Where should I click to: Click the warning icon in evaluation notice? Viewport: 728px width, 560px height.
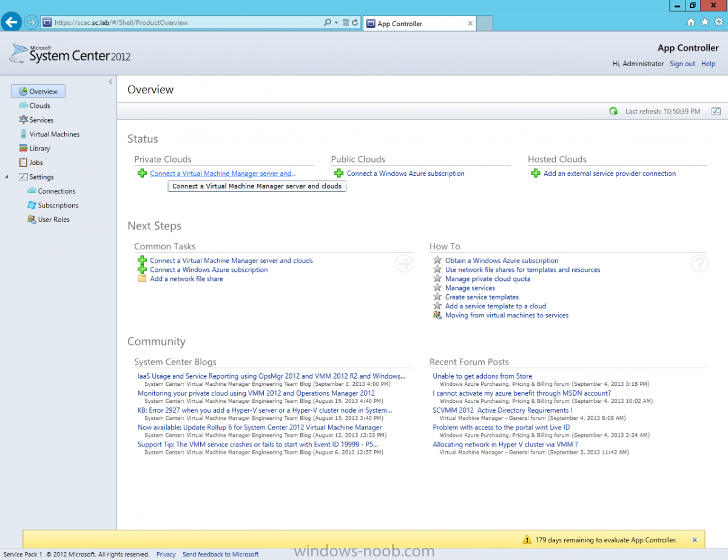tap(527, 539)
